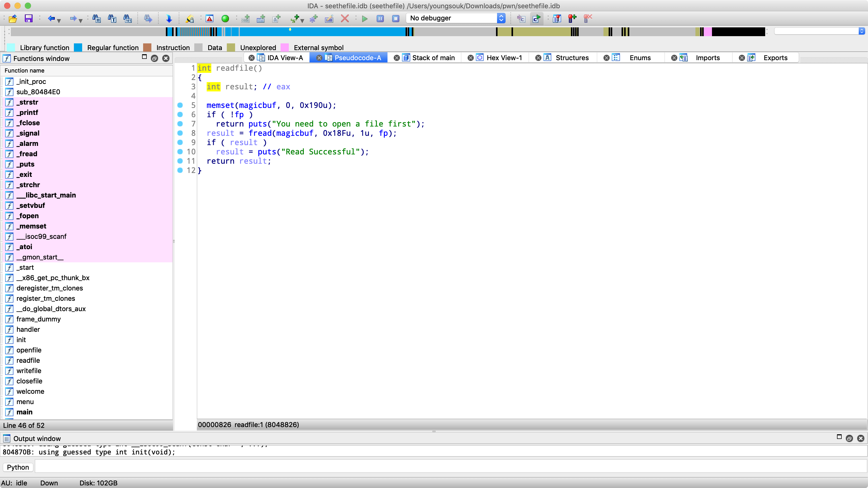Click the open file folder icon
Image resolution: width=868 pixels, height=488 pixels.
(13, 19)
